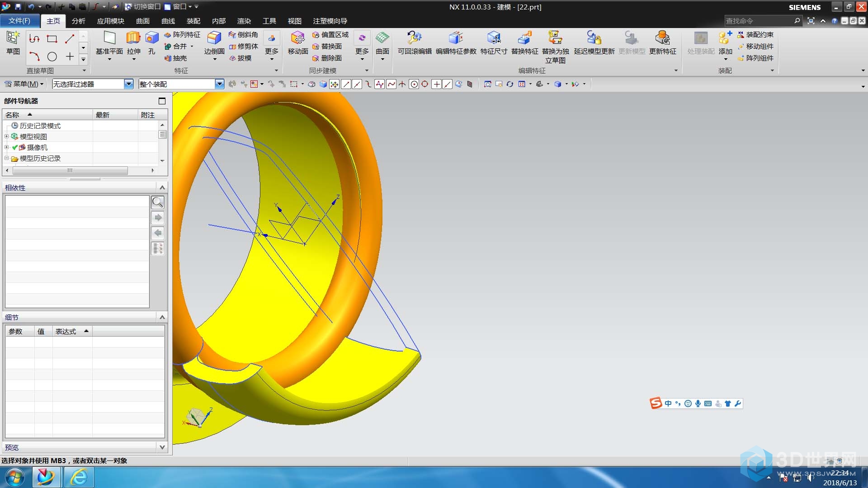
Task: Open the 整个装配 scope dropdown
Action: coord(220,84)
